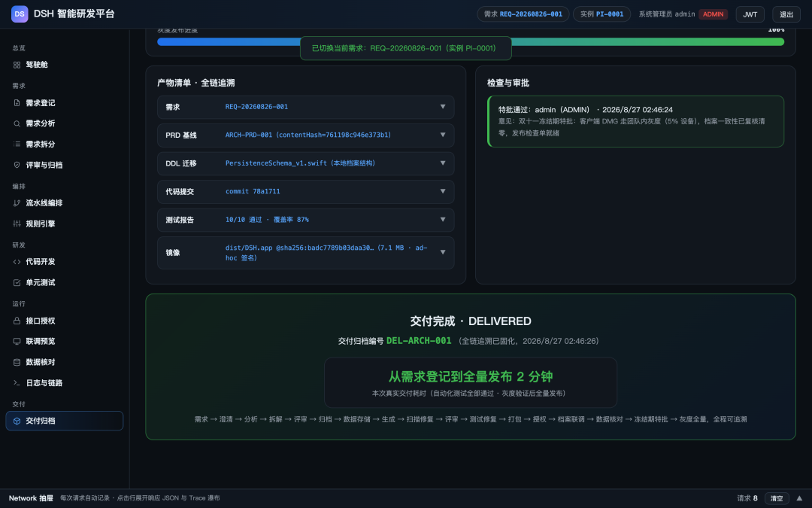Screen dimensions: 812x508
Task: Click the 评审与归档 shield icon
Action: (17, 165)
